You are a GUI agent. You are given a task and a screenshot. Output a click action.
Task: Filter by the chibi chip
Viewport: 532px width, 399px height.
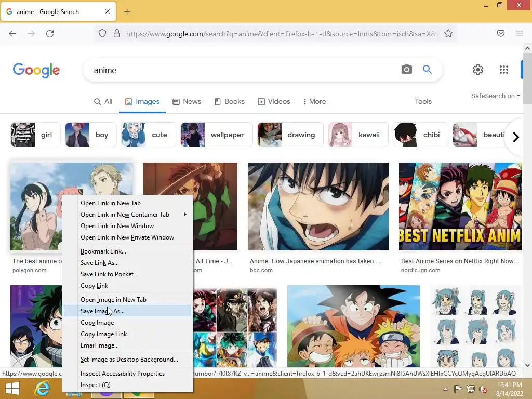tap(420, 135)
